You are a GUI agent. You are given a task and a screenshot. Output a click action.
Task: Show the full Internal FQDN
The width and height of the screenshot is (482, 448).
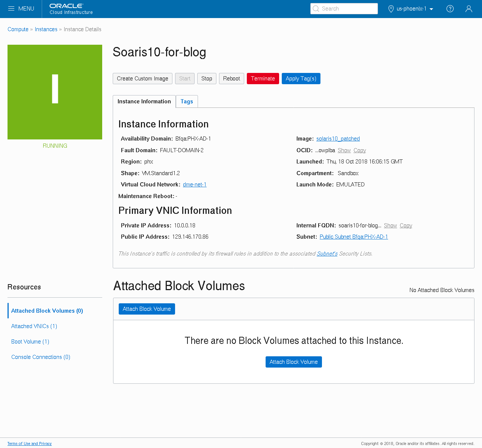coord(390,226)
